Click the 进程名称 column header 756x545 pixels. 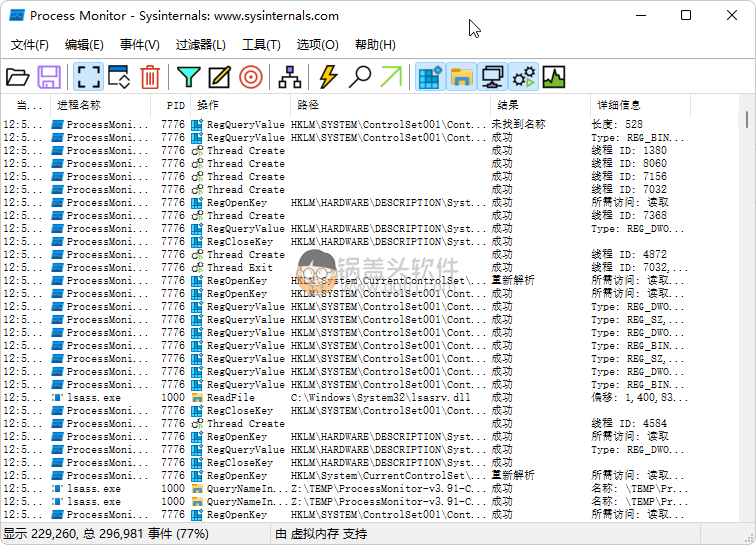[100, 105]
